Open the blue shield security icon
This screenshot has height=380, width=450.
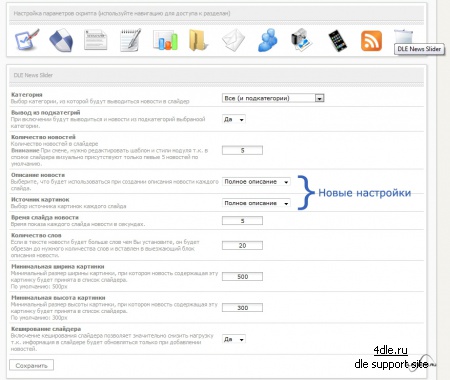tap(61, 40)
